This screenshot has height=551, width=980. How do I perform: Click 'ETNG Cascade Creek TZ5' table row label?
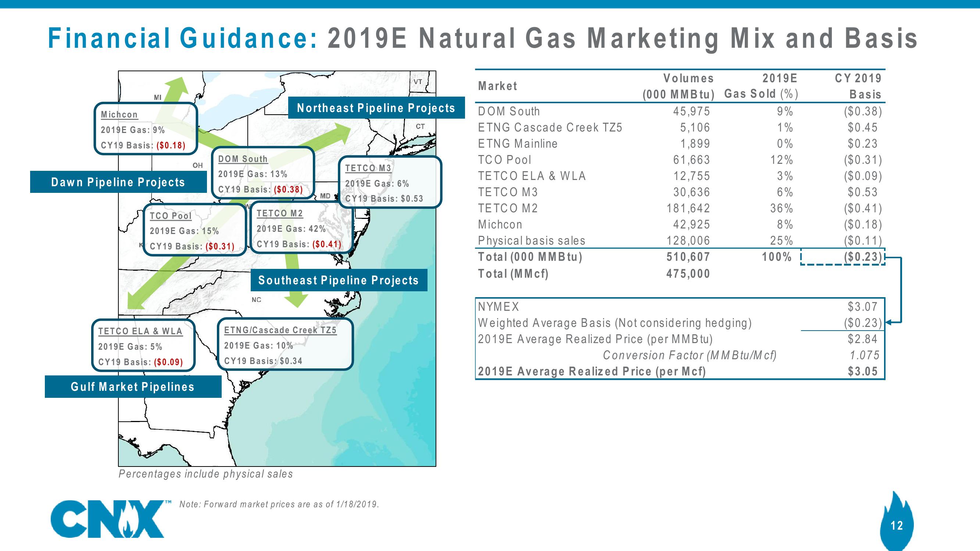click(x=550, y=127)
